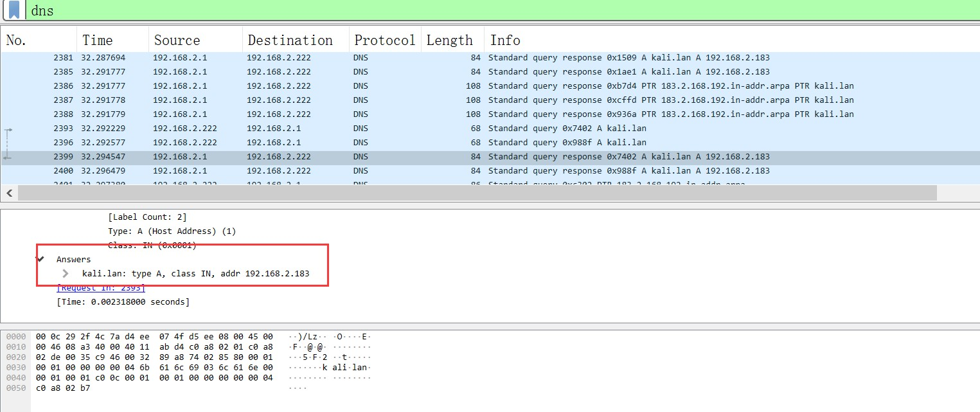Click the length 68 cell of packet 2393

[474, 129]
